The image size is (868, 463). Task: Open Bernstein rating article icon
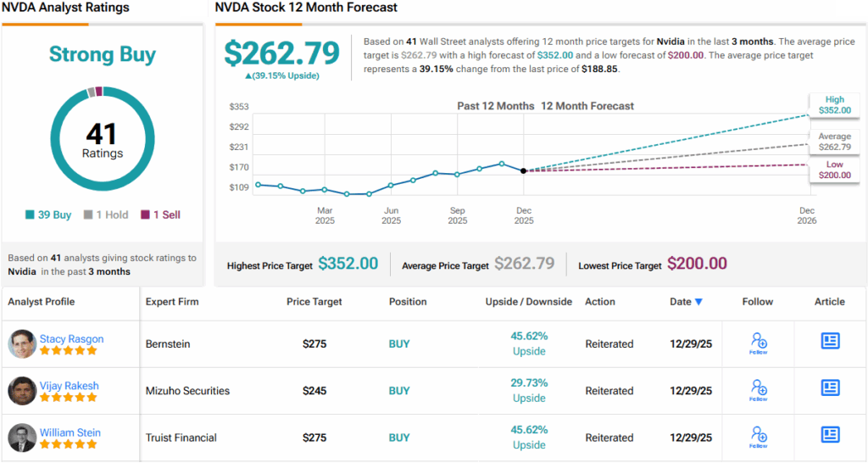tap(830, 341)
